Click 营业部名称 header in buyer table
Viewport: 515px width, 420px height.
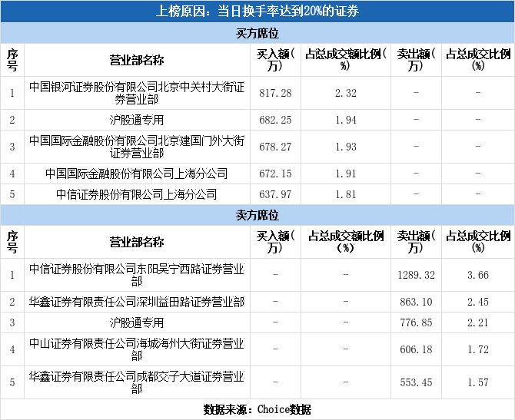coord(137,60)
